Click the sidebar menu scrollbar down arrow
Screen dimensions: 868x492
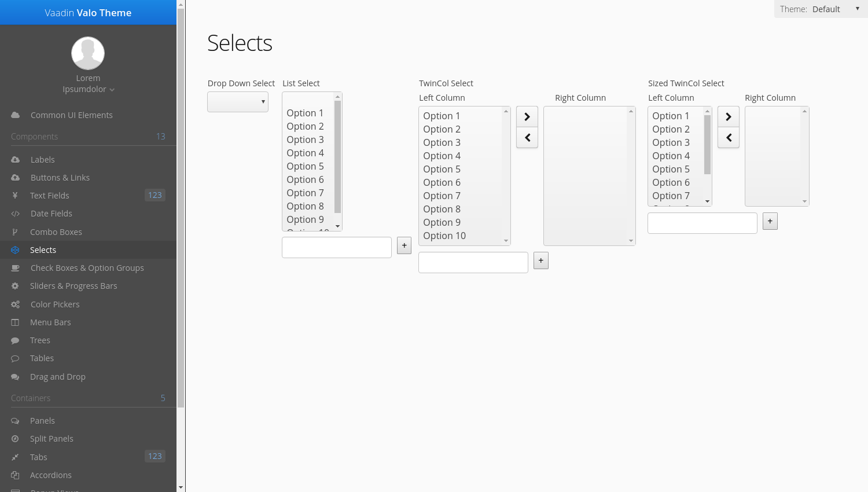(181, 487)
